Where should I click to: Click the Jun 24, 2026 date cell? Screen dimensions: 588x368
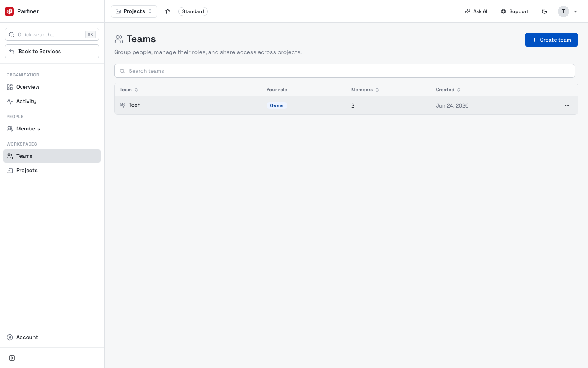pyautogui.click(x=452, y=105)
